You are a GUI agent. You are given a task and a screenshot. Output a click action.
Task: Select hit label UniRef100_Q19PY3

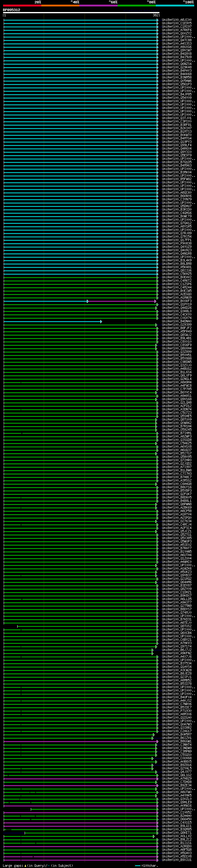click(176, 142)
